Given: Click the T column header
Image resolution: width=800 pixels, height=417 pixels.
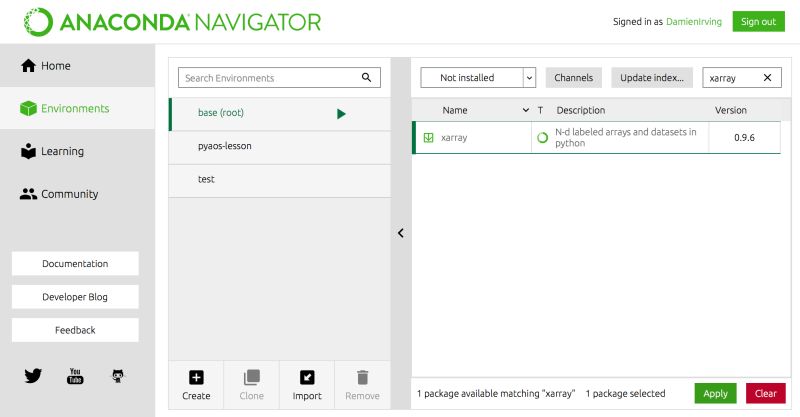Looking at the screenshot, I should (x=540, y=110).
